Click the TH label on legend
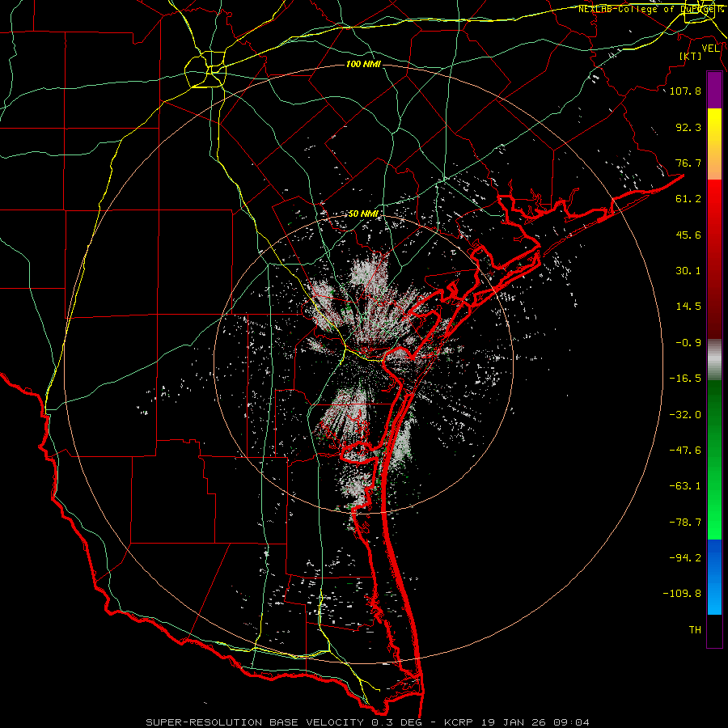This screenshot has height=728, width=728. point(695,630)
